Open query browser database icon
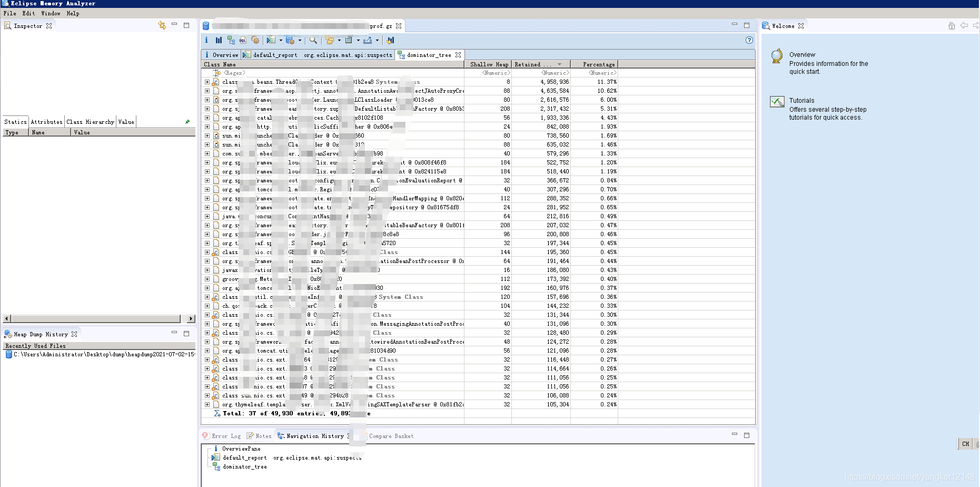Screen dimensions: 980x487 (290, 40)
